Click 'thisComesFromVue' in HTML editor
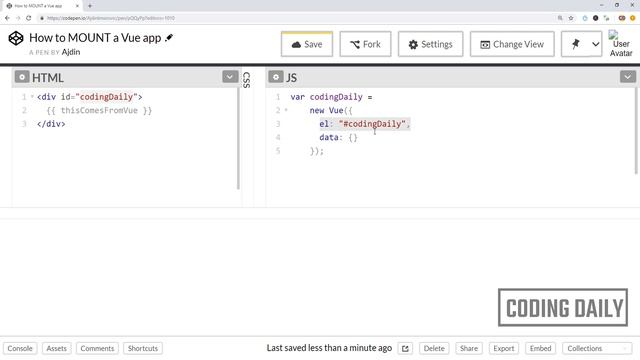640x360 pixels. click(x=99, y=110)
